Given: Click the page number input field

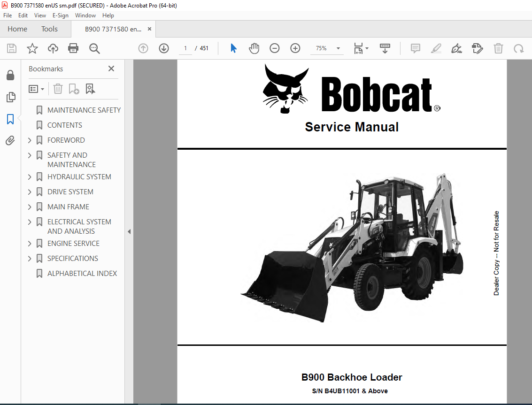Looking at the screenshot, I should [x=185, y=48].
